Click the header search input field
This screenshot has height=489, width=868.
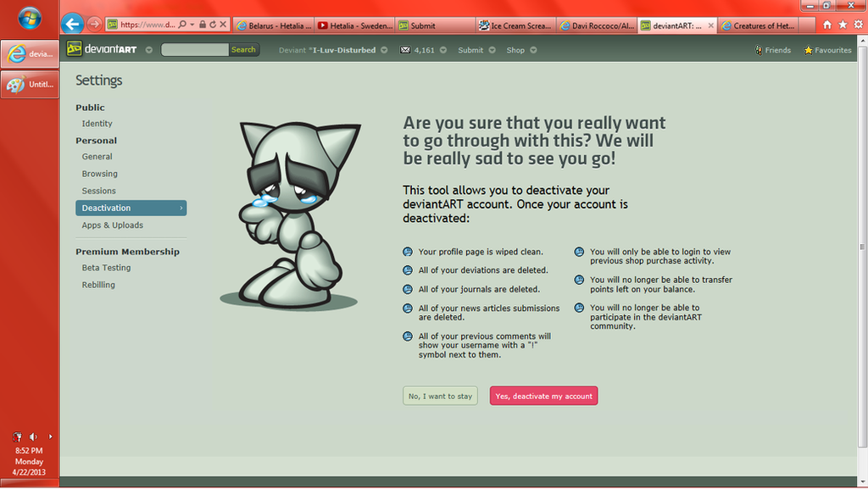click(195, 50)
